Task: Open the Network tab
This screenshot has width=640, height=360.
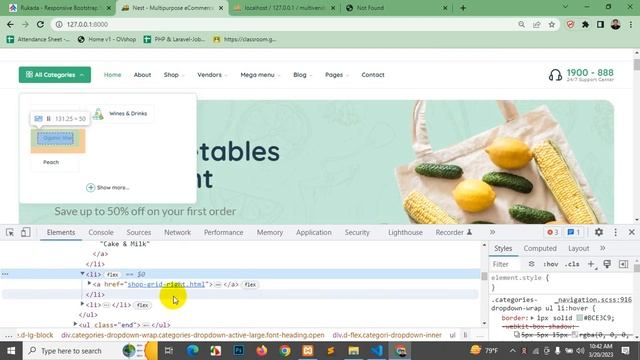Action: coord(178,232)
